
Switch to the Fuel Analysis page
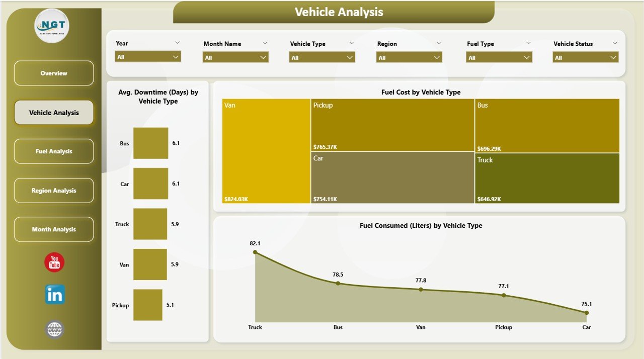54,151
